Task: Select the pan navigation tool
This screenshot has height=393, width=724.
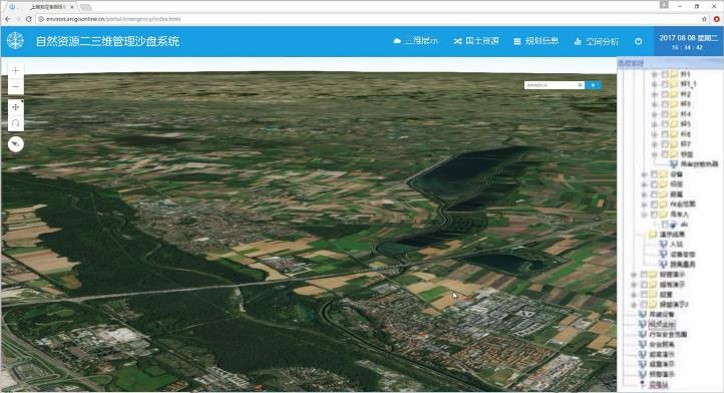Action: [16, 107]
